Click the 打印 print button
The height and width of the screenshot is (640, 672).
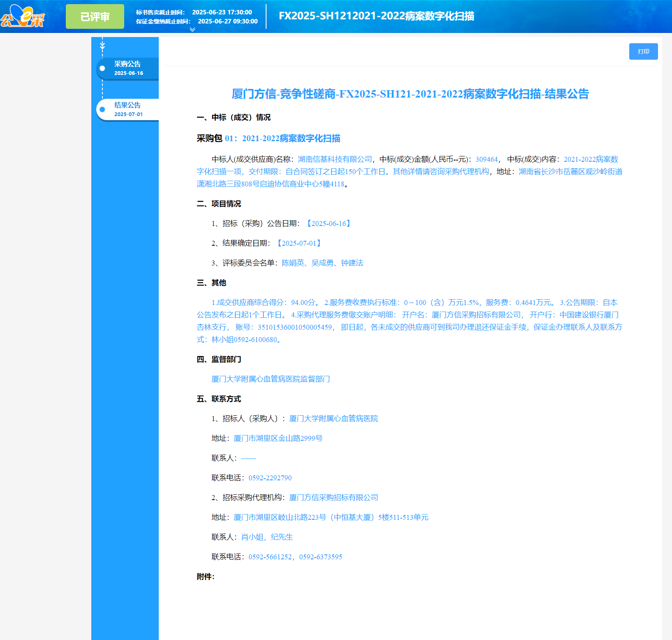(x=643, y=51)
